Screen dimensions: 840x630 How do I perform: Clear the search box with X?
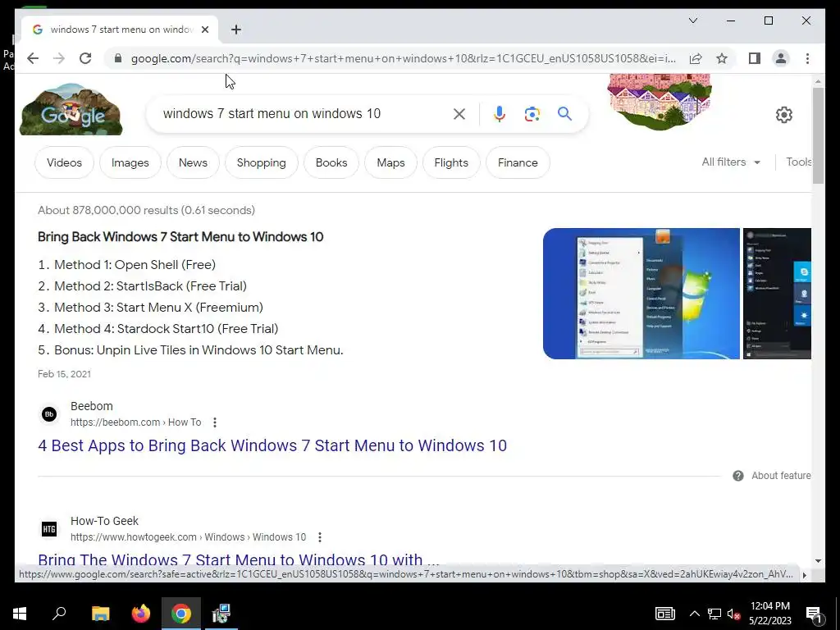(459, 114)
